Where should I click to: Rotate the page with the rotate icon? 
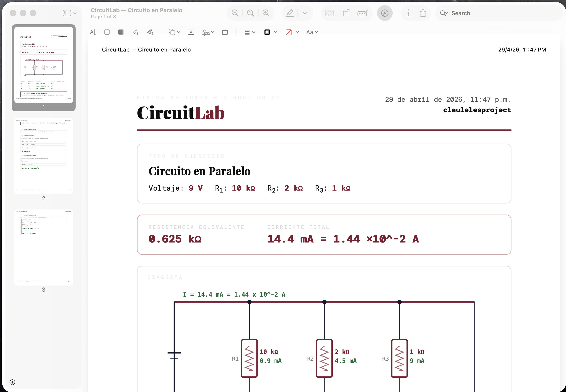pyautogui.click(x=346, y=13)
